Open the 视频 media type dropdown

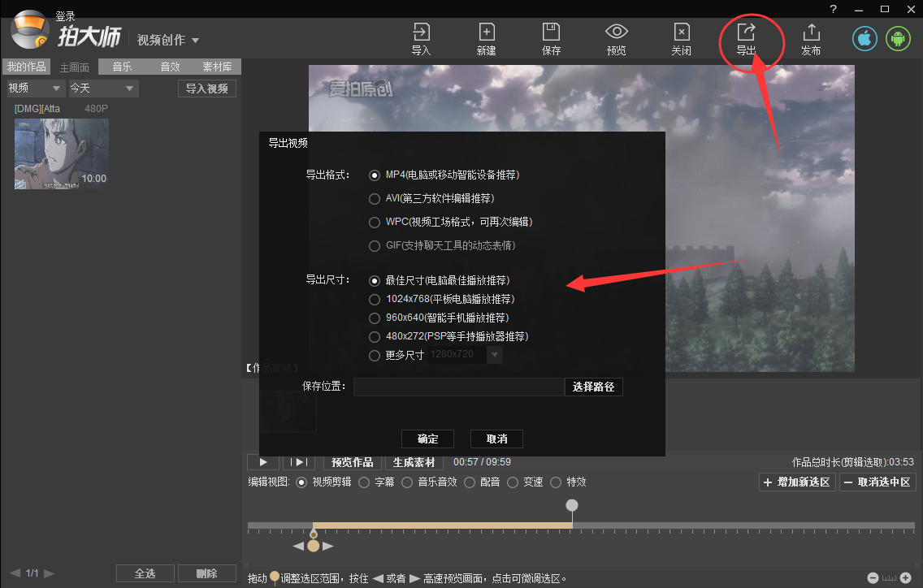[32, 87]
